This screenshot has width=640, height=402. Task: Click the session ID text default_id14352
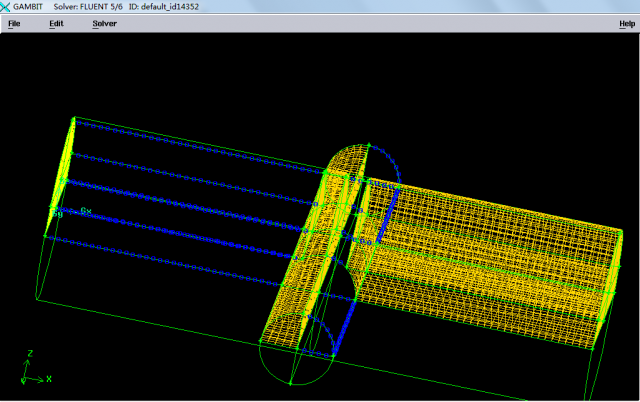(x=178, y=7)
